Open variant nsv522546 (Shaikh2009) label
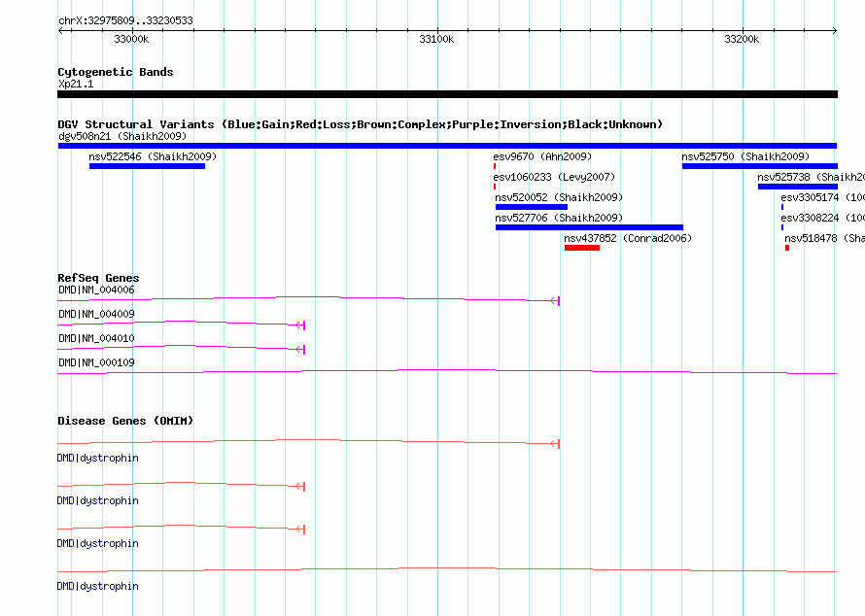The height and width of the screenshot is (616, 865). tap(153, 156)
